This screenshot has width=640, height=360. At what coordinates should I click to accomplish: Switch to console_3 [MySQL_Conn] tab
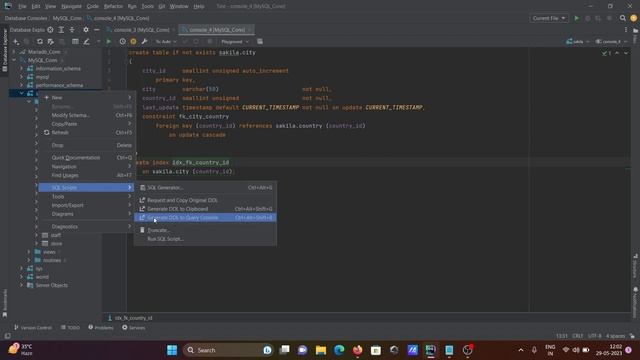pyautogui.click(x=141, y=30)
